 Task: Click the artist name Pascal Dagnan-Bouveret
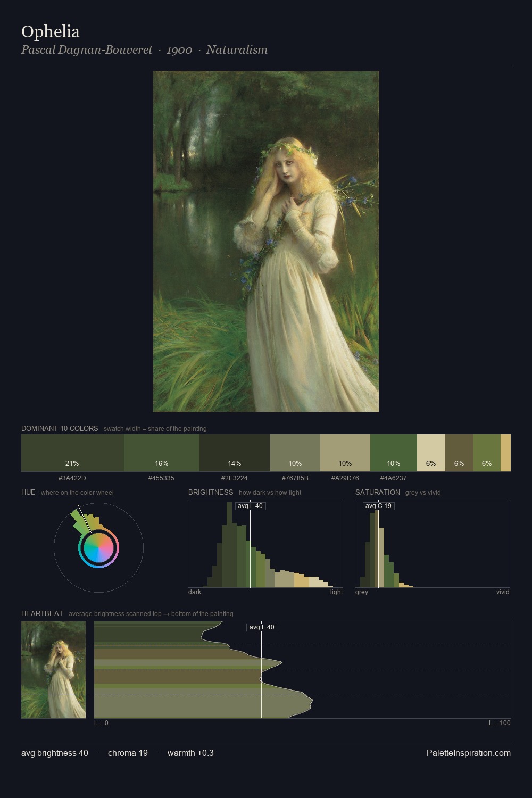pyautogui.click(x=87, y=50)
